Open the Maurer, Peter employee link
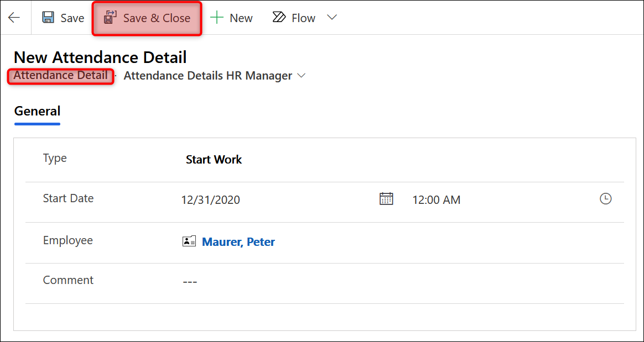Viewport: 644px width, 342px height. coord(238,241)
